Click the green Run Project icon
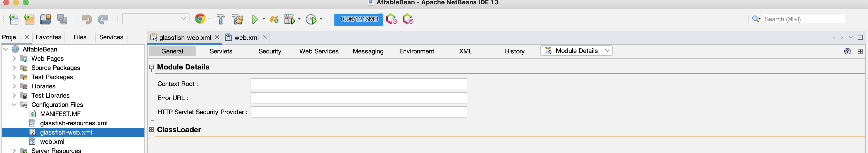Screen dimensions: 868x153 point(255,19)
